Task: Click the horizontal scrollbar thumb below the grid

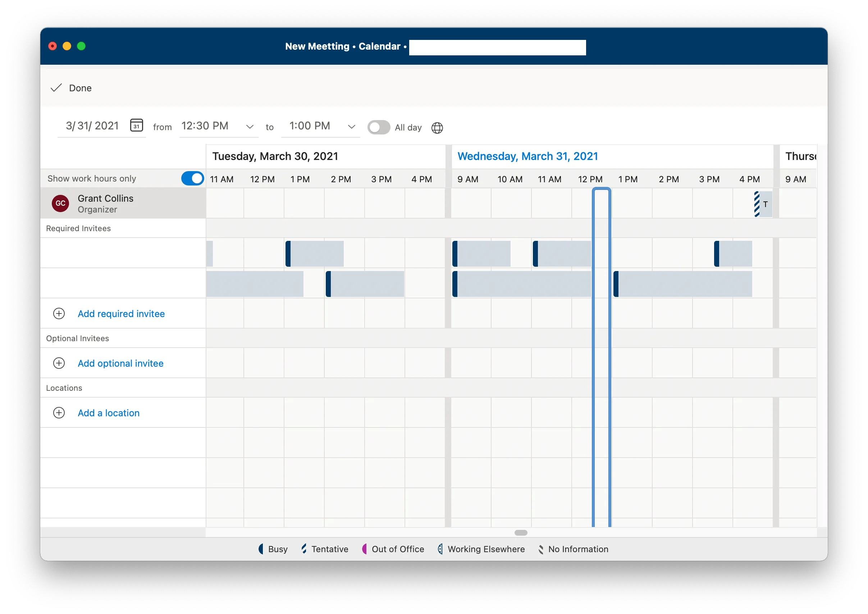Action: (521, 533)
